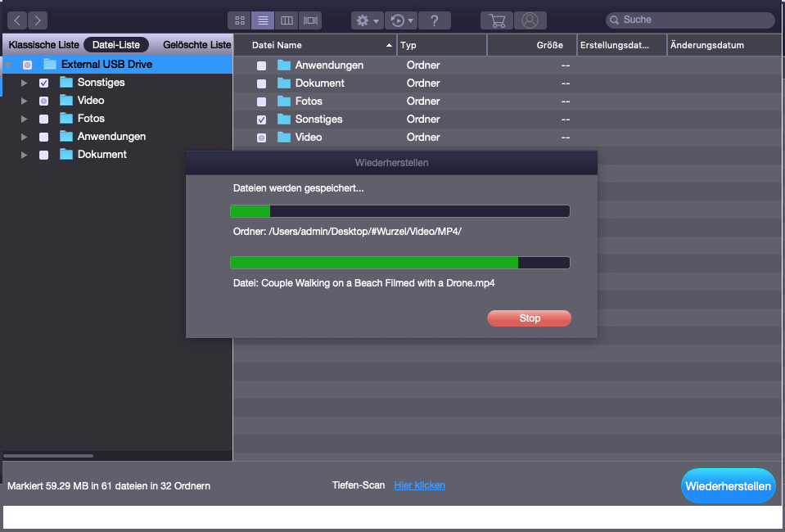Click the Hier klicken deep scan link

[419, 485]
